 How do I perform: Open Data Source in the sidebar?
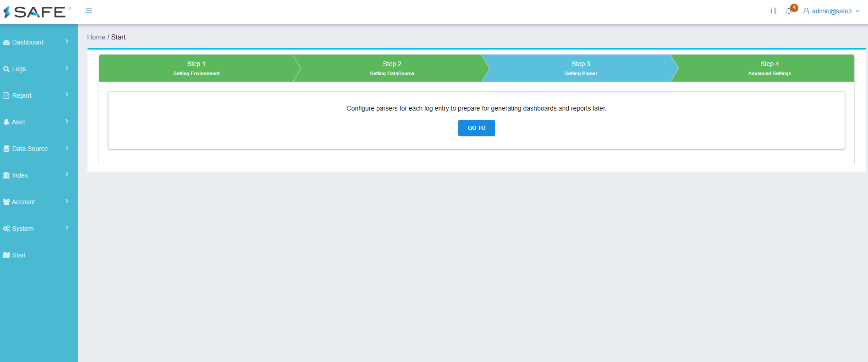pos(39,149)
